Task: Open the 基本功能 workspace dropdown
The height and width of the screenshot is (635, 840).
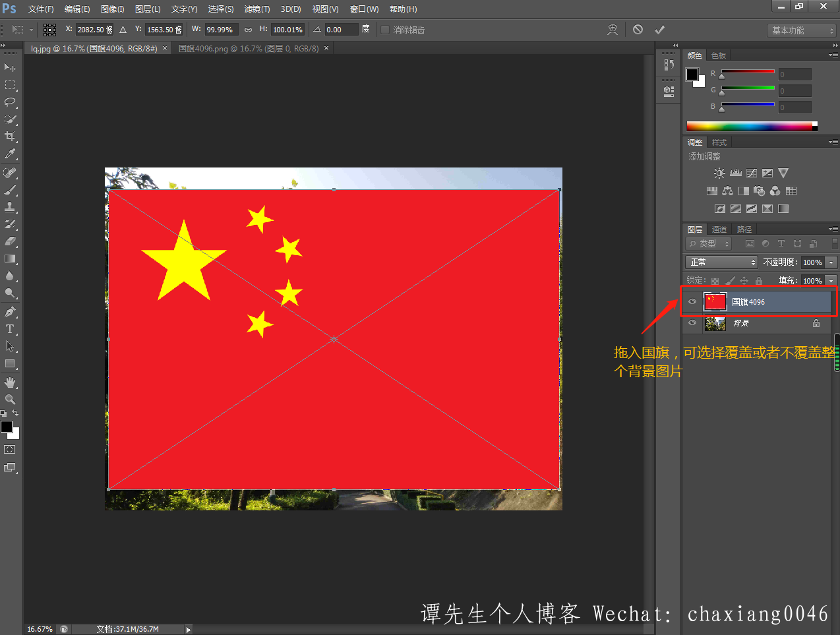Action: (802, 31)
